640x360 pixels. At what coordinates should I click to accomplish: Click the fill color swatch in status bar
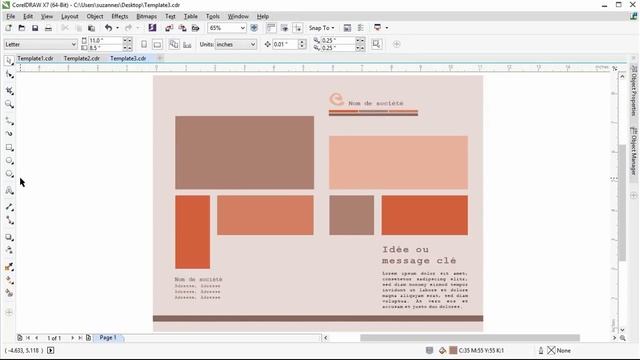[x=453, y=350]
